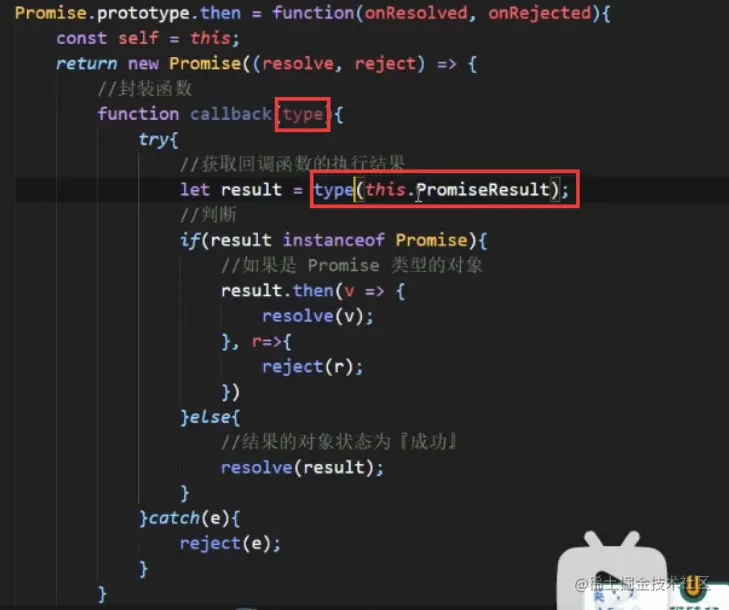The image size is (729, 610).
Task: Click the reject(e) statement
Action: coord(231,544)
